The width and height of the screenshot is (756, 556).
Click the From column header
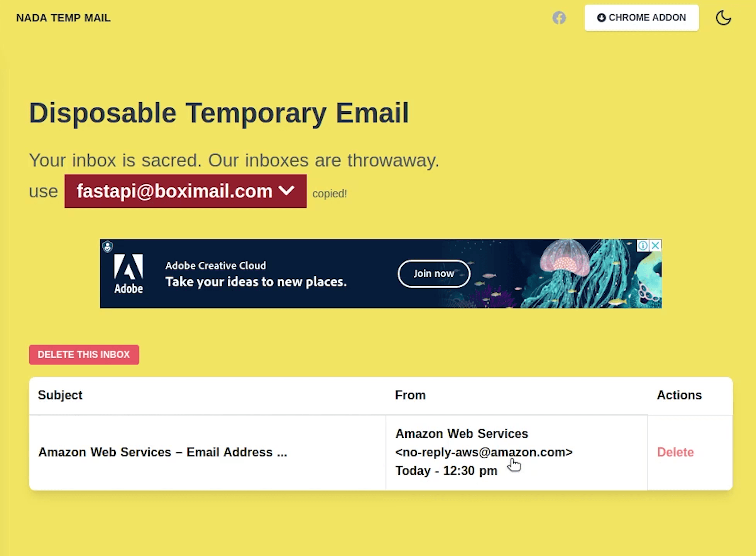410,395
